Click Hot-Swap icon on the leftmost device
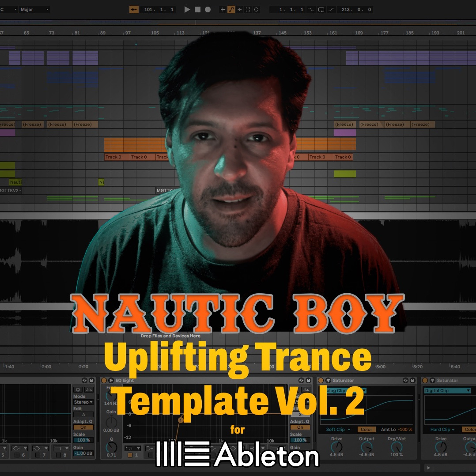Screen dimensions: 476x476 85,380
